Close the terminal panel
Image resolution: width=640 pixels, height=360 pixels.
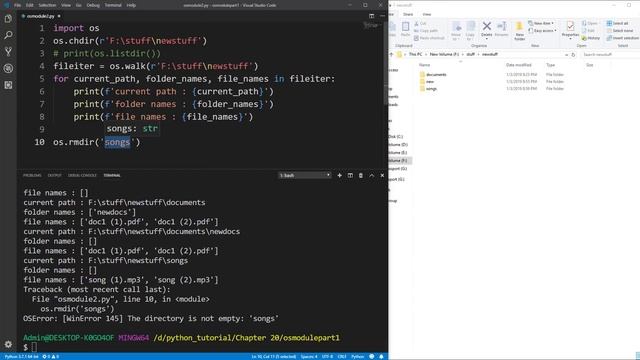pyautogui.click(x=382, y=176)
